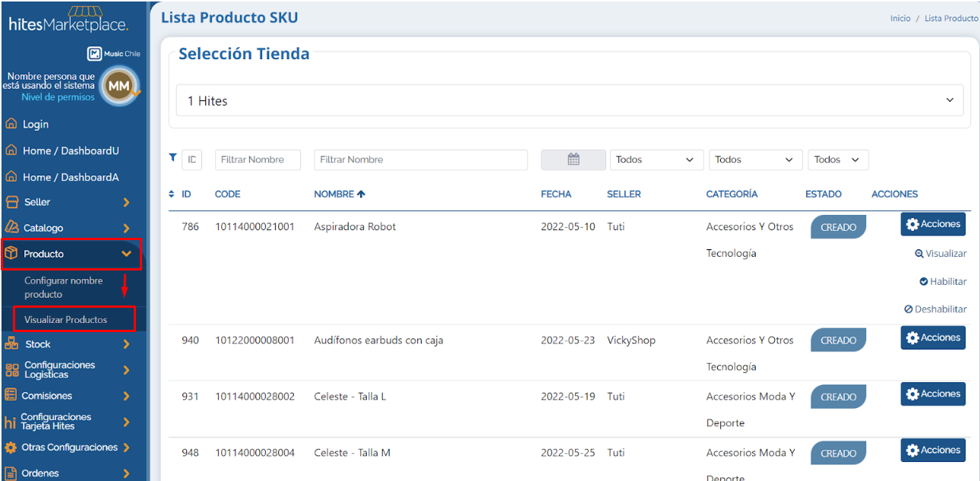
Task: Click the ID filter input field
Action: coord(191,160)
